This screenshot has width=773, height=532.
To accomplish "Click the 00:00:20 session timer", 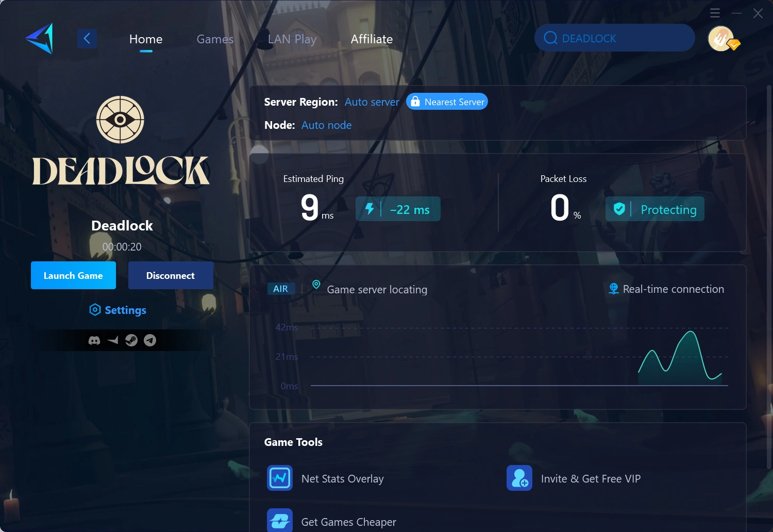I will (x=122, y=247).
